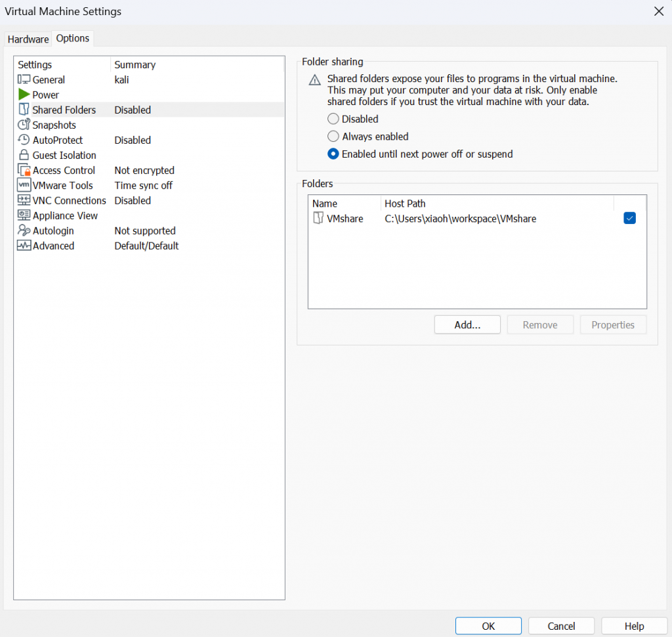Viewport: 672px width, 637px height.
Task: Click the Shared Folders icon in settings list
Action: (x=24, y=110)
